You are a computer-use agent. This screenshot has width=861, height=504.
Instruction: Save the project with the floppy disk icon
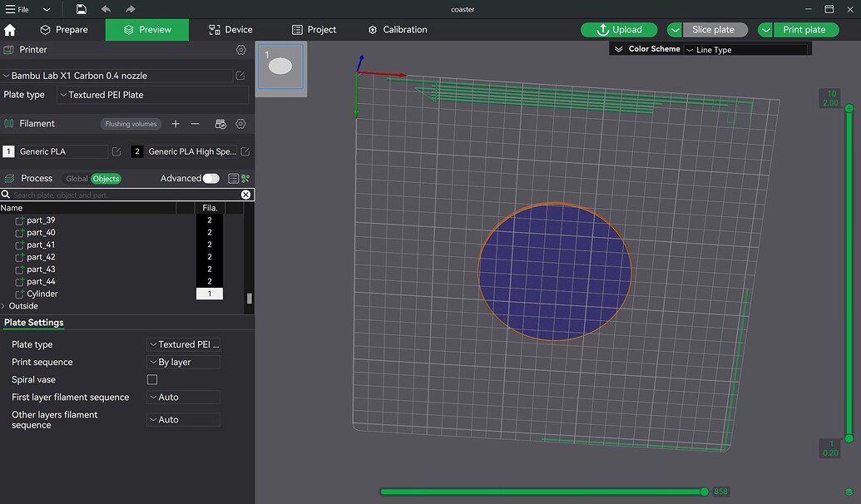[82, 9]
